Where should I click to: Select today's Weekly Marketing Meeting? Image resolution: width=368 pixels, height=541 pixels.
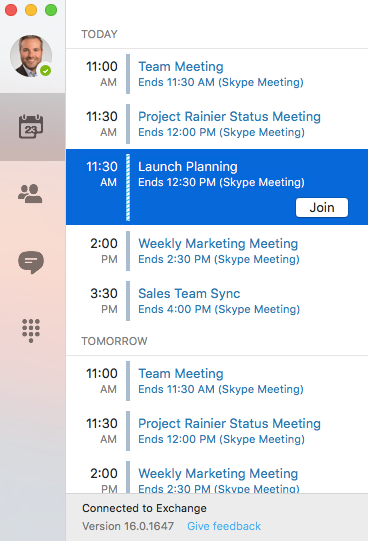tap(217, 251)
